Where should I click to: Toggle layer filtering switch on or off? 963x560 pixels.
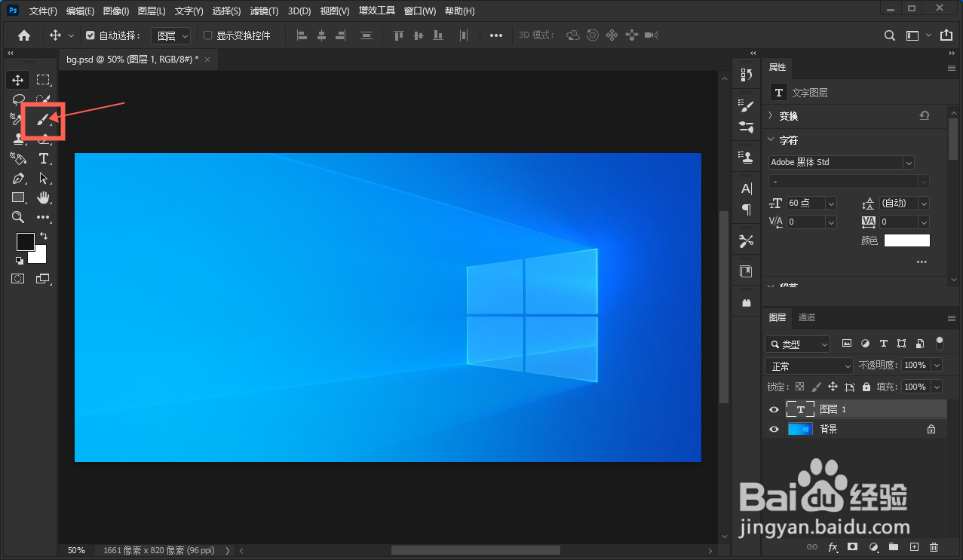(x=939, y=343)
